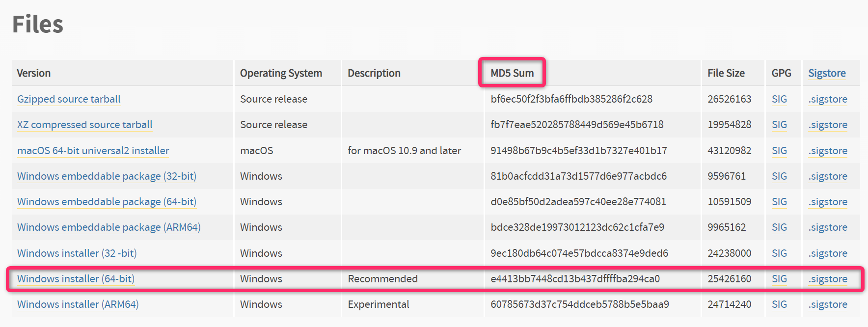Open .sigstore for Gzipped source tarball
This screenshot has height=327, width=868.
coord(828,99)
